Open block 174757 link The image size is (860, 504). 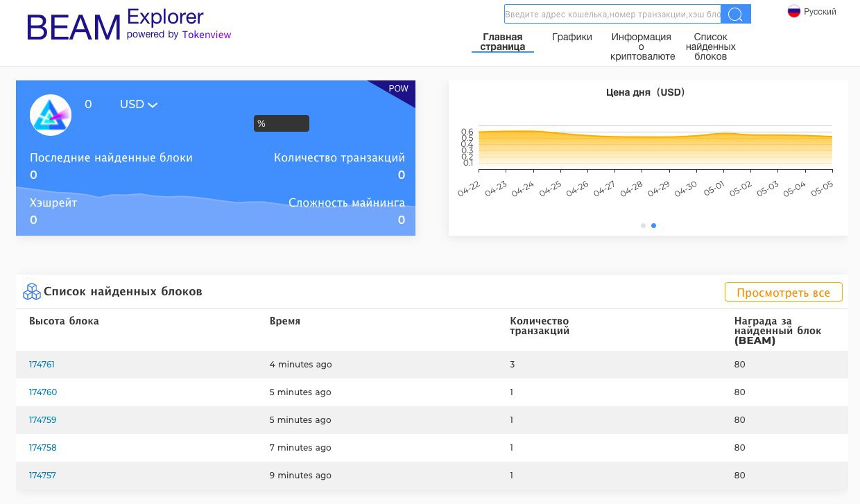(42, 475)
